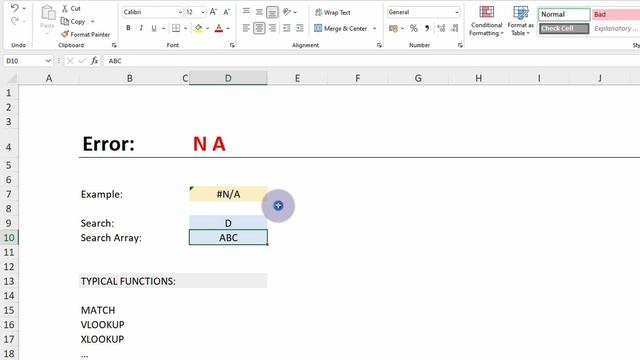Open Conditional Formatting menu
This screenshot has width=640, height=360.
486,21
